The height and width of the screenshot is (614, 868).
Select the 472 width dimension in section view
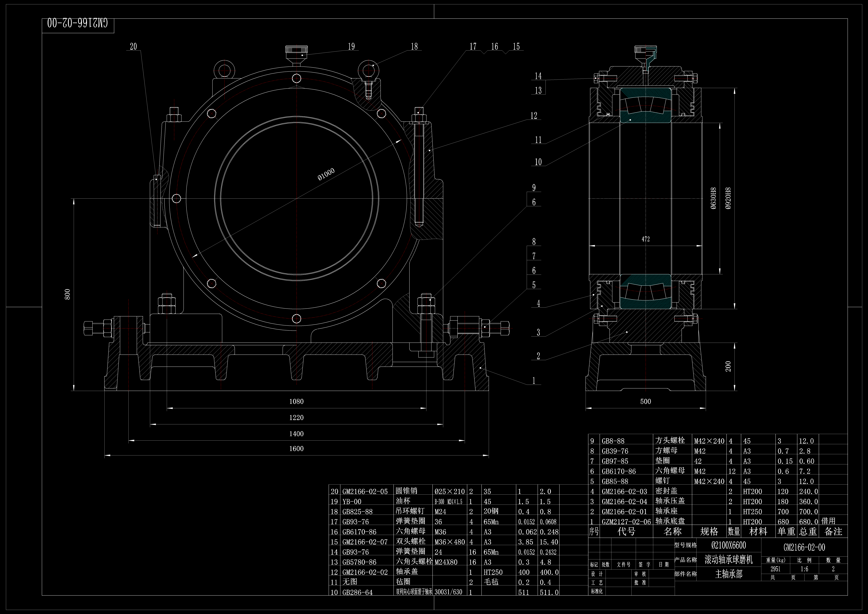coord(646,239)
